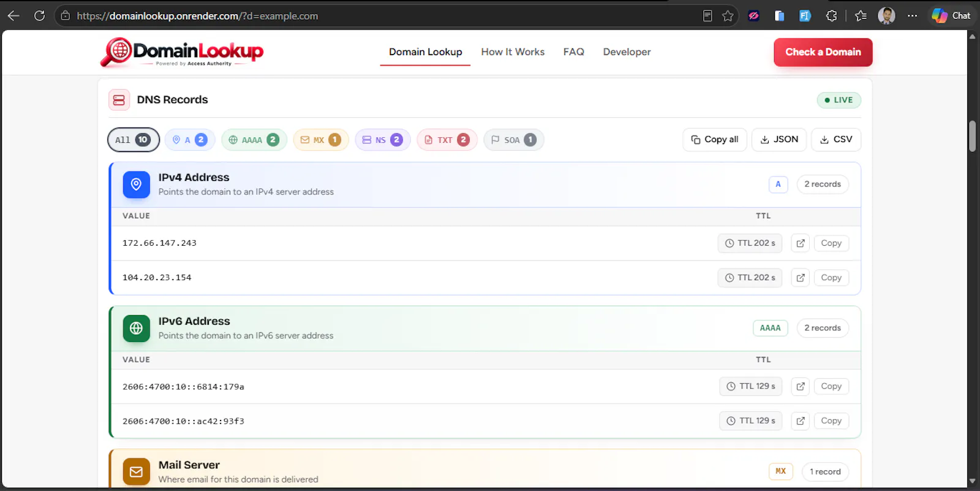This screenshot has height=491, width=980.
Task: Open the Domain Lookup nav tab
Action: tap(425, 52)
